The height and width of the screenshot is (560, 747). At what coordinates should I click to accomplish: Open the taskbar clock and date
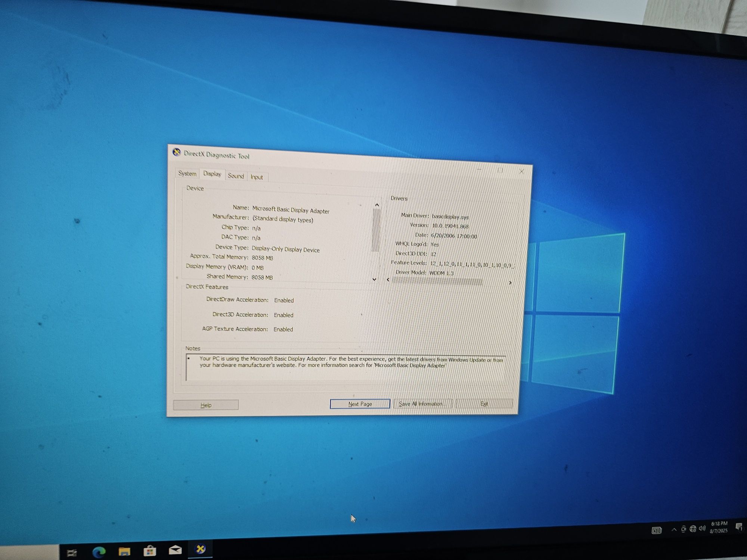(719, 527)
